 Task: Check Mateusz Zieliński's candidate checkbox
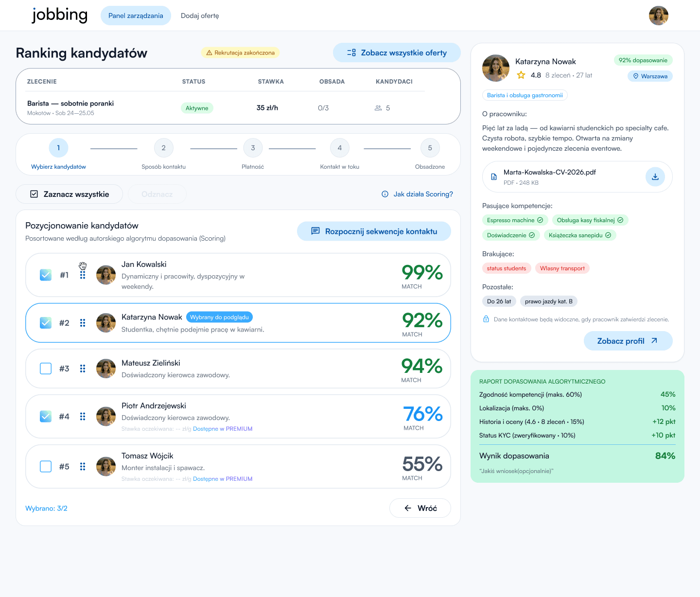[46, 369]
